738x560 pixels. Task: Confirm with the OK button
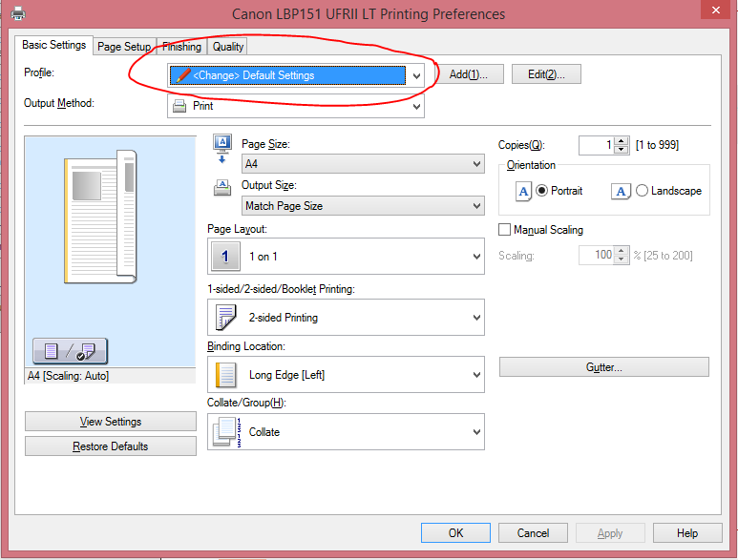coord(455,532)
